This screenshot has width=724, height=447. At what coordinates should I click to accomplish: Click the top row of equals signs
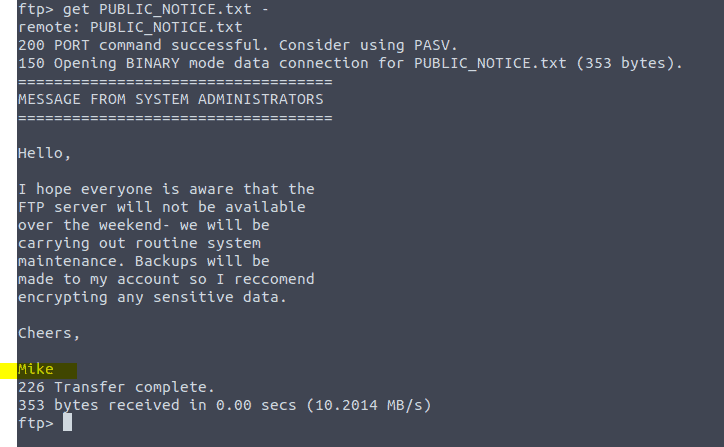[175, 82]
